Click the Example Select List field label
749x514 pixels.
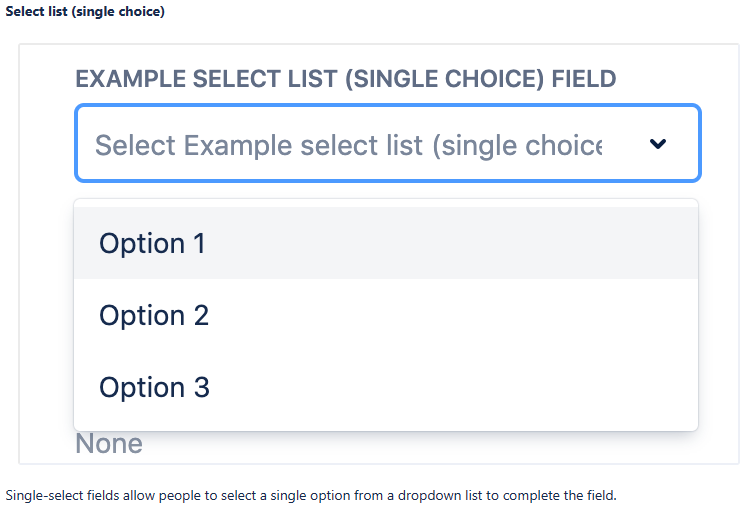[345, 79]
